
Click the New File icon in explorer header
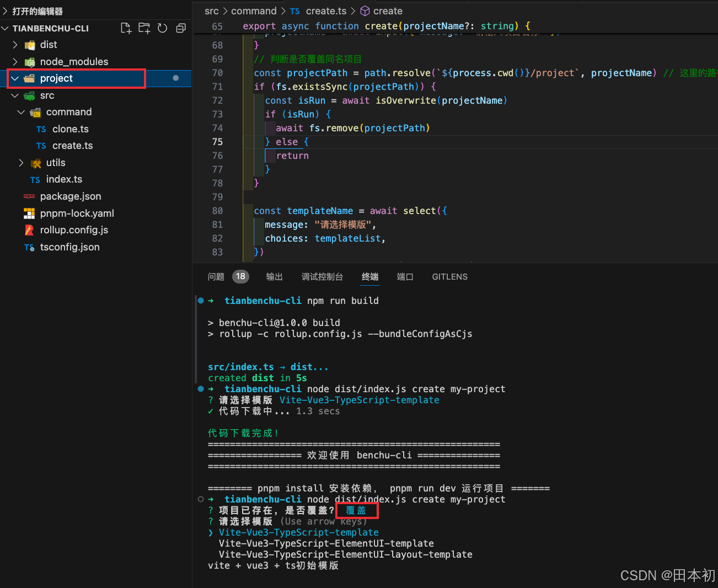click(126, 28)
